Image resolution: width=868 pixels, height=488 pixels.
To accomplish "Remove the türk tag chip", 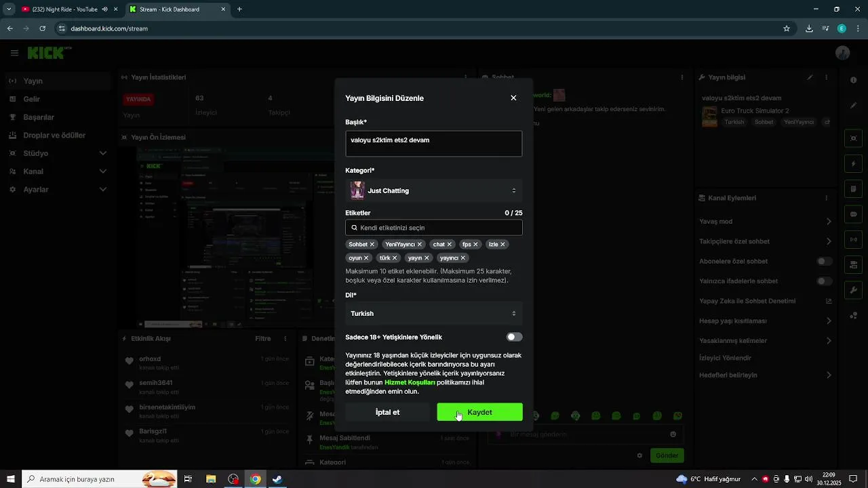I will (395, 258).
